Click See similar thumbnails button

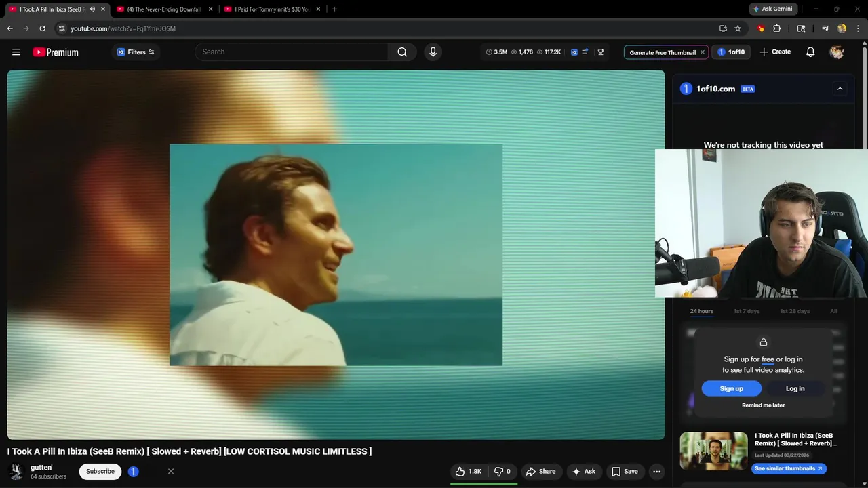coord(789,468)
